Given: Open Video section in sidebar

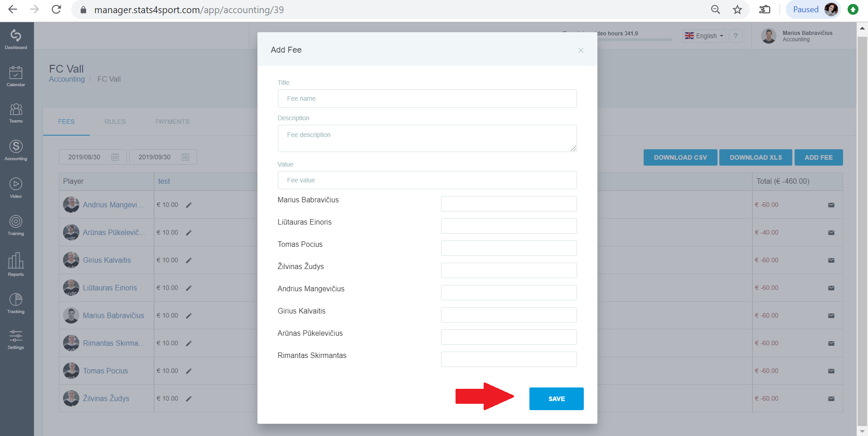Looking at the screenshot, I should (16, 187).
